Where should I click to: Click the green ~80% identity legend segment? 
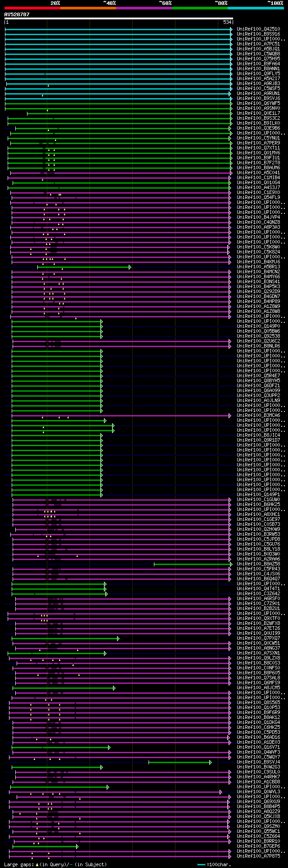pos(200,8)
